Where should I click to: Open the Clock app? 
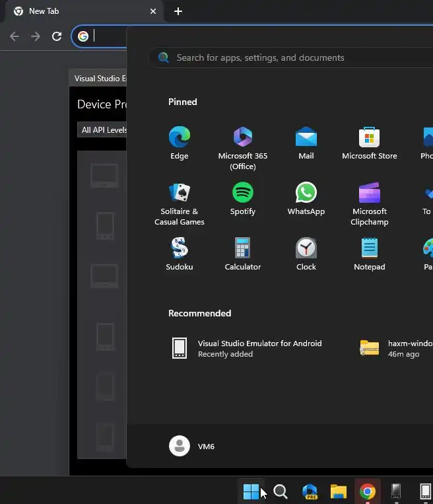click(x=306, y=254)
